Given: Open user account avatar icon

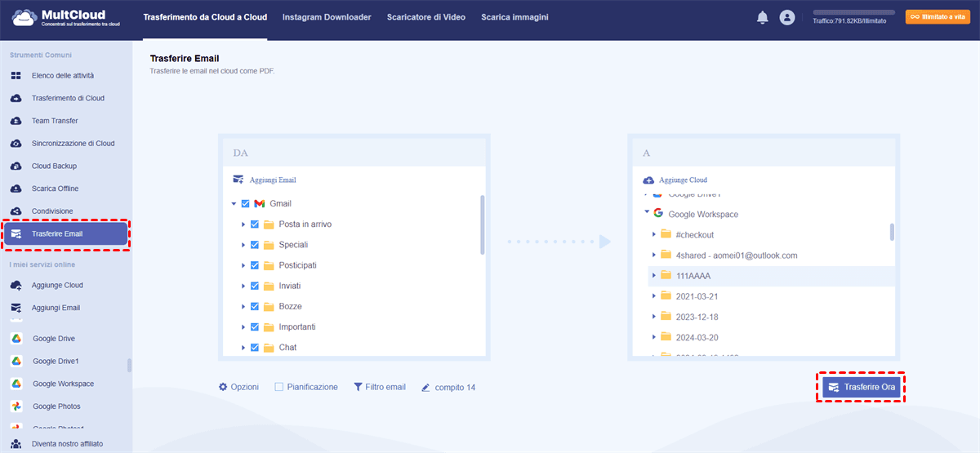Looking at the screenshot, I should pyautogui.click(x=786, y=17).
